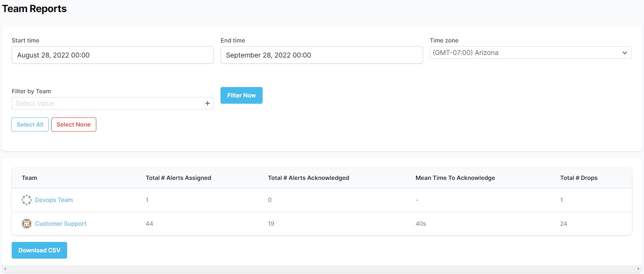Click the Customer Support team avatar icon
The width and height of the screenshot is (644, 274).
[26, 224]
